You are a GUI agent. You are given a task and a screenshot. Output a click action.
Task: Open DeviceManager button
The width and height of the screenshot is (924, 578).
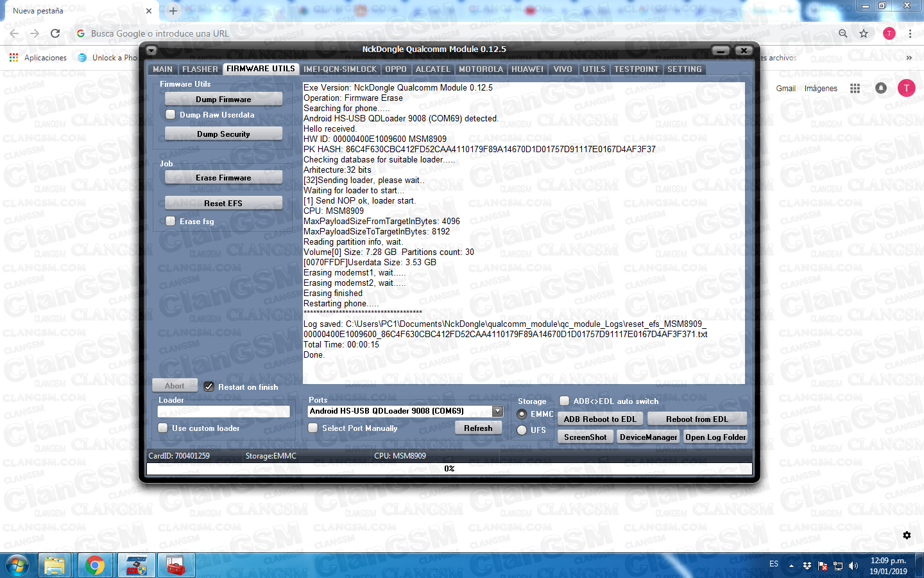648,437
